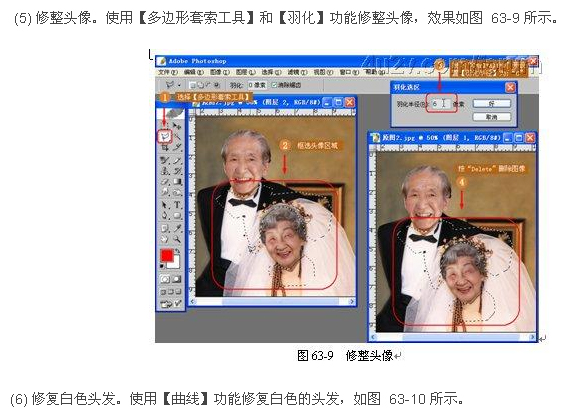Click the feather (羽化) pixel field in options bar
Screen dimensions: 568x420
[x=257, y=85]
